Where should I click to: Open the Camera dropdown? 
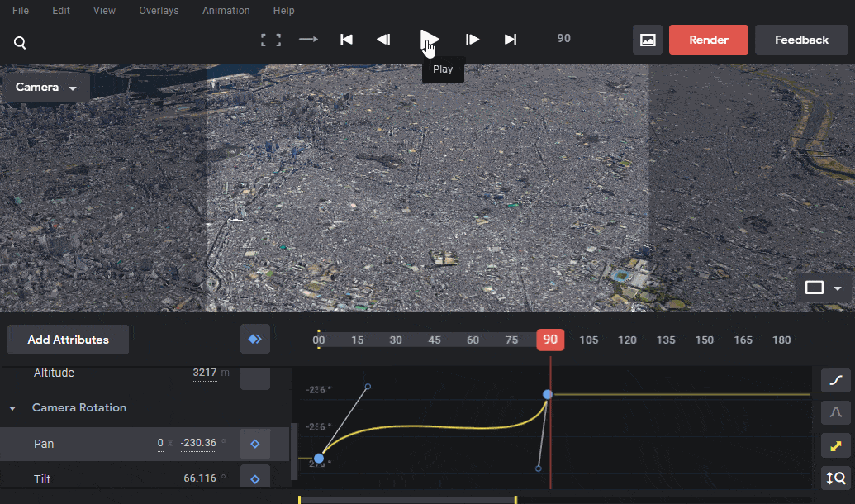click(x=45, y=88)
